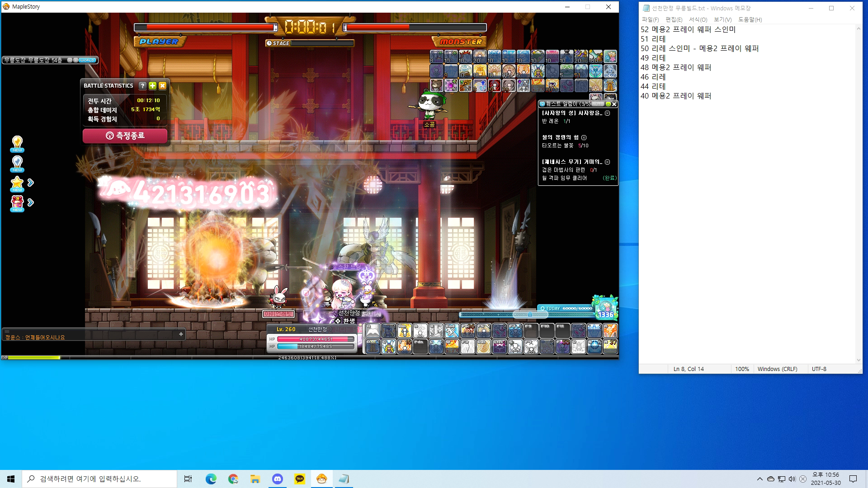This screenshot has width=868, height=488.
Task: Open the 서식(O) menu in Notepad
Action: pyautogui.click(x=698, y=19)
